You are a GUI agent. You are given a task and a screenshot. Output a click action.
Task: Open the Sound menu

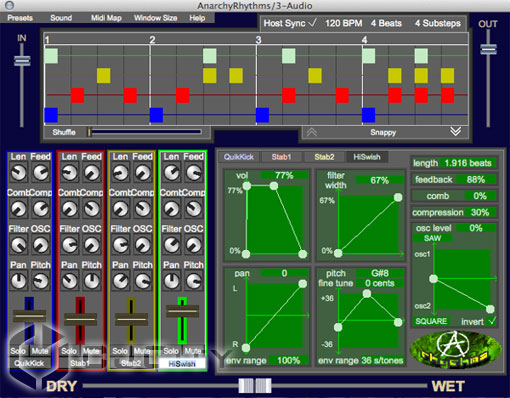tap(61, 18)
